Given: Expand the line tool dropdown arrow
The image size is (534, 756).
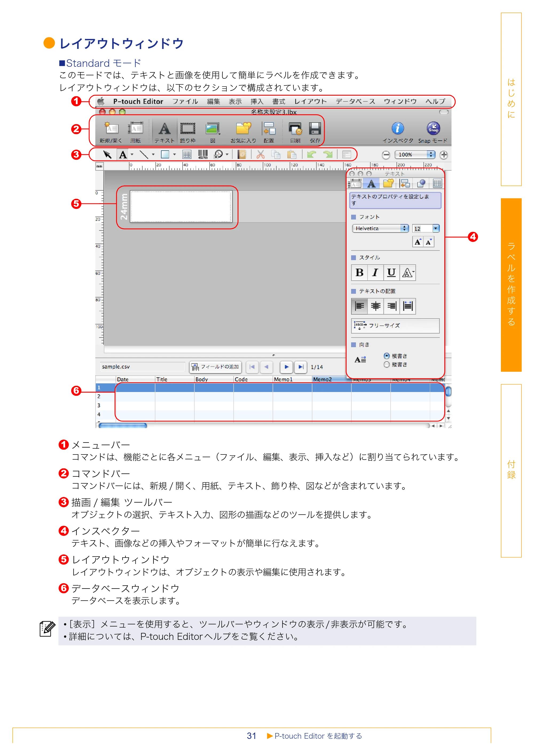Looking at the screenshot, I should tap(153, 154).
